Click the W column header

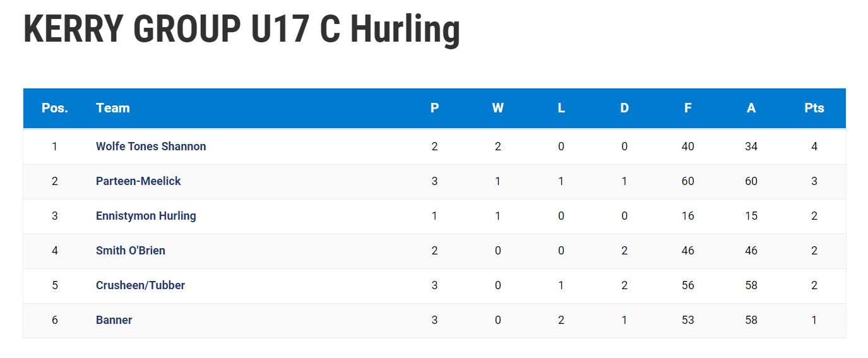point(498,108)
